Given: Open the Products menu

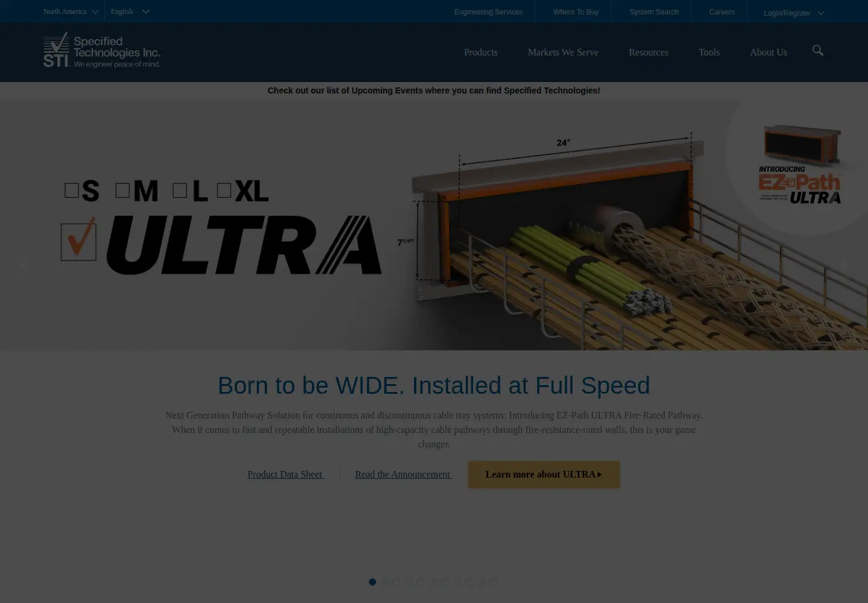Looking at the screenshot, I should (x=481, y=52).
